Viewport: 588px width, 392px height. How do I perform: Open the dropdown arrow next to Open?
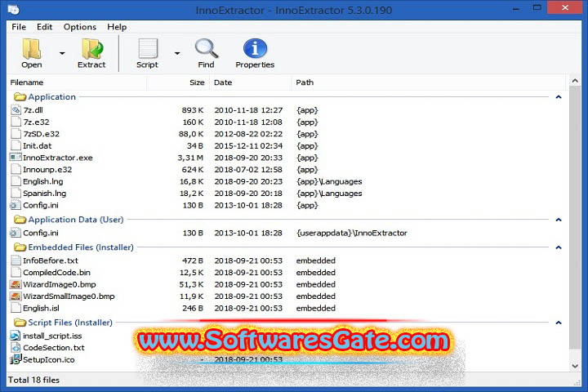tap(62, 53)
